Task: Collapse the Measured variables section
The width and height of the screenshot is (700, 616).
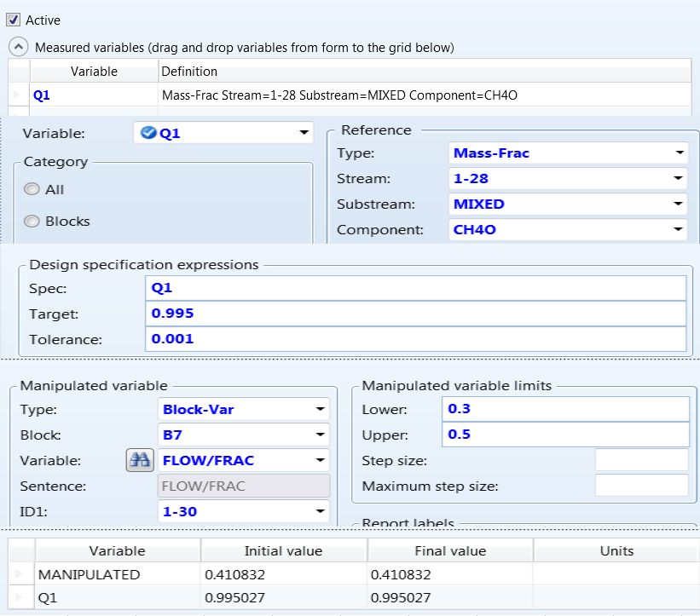Action: tap(19, 47)
